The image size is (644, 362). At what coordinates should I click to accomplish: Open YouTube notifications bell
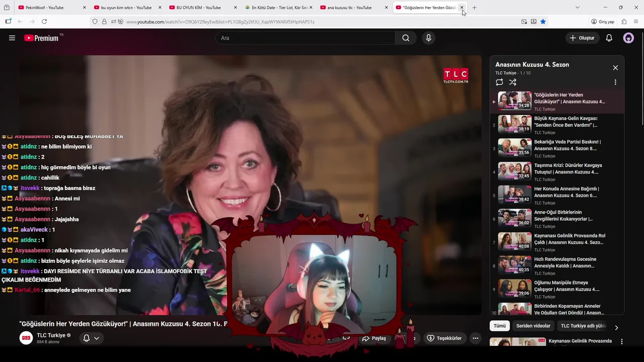coord(609,38)
